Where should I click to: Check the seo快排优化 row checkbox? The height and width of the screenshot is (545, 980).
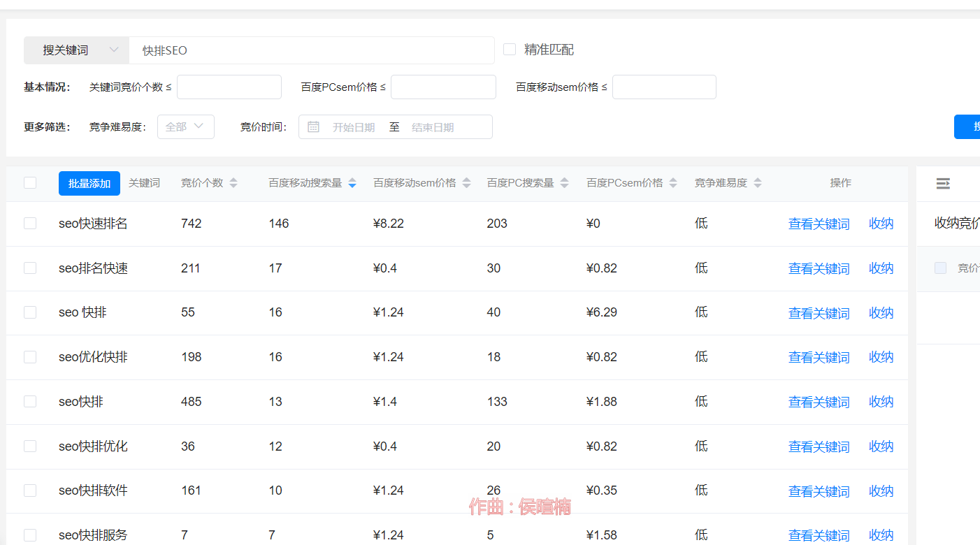pyautogui.click(x=30, y=446)
